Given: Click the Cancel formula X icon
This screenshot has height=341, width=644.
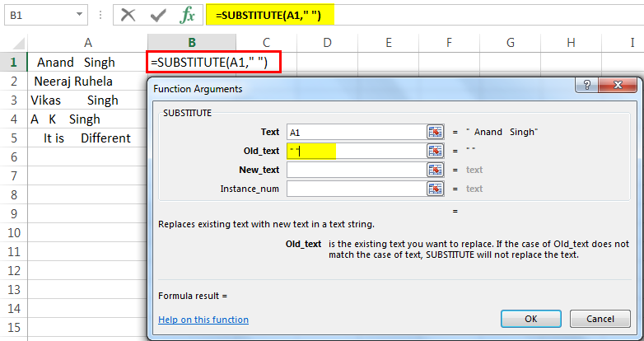Looking at the screenshot, I should point(128,15).
